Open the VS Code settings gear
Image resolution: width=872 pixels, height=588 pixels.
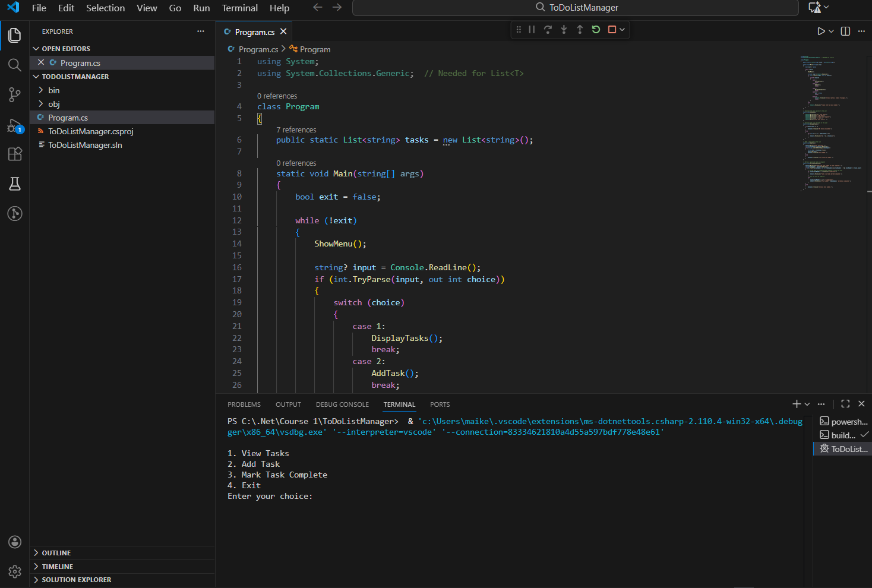coord(14,571)
